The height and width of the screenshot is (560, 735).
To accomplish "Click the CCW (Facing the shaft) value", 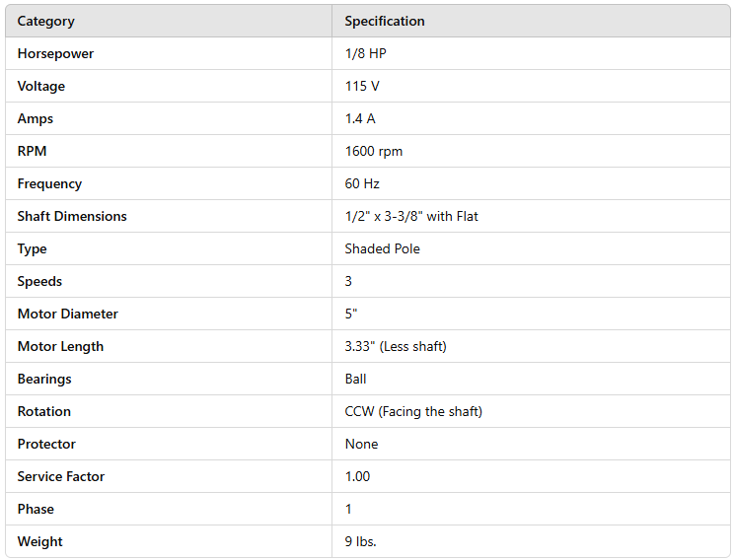I will pos(413,411).
